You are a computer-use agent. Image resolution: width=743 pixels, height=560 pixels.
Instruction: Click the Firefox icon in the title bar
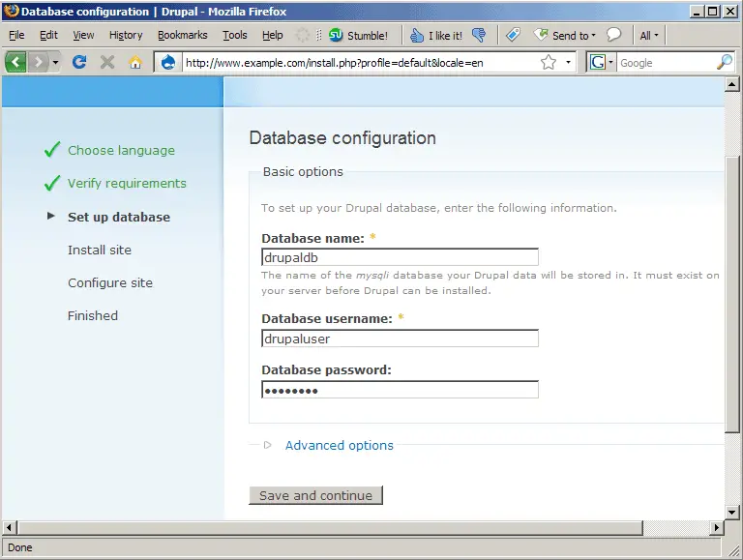(x=12, y=11)
